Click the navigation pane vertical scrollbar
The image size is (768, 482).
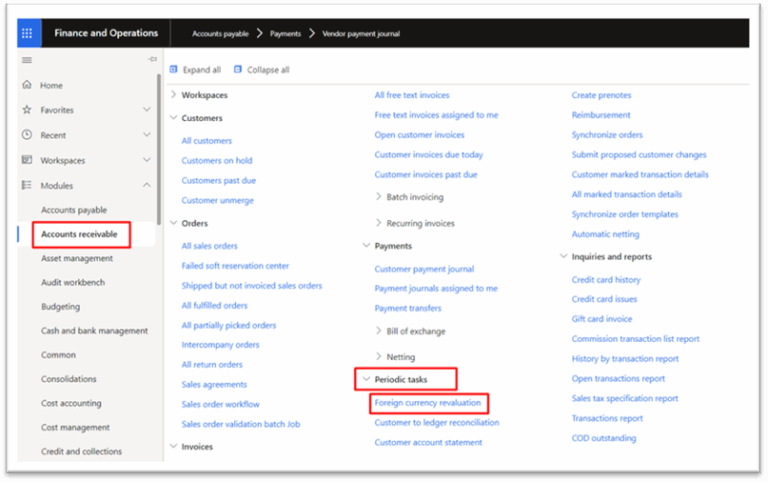coord(159,149)
